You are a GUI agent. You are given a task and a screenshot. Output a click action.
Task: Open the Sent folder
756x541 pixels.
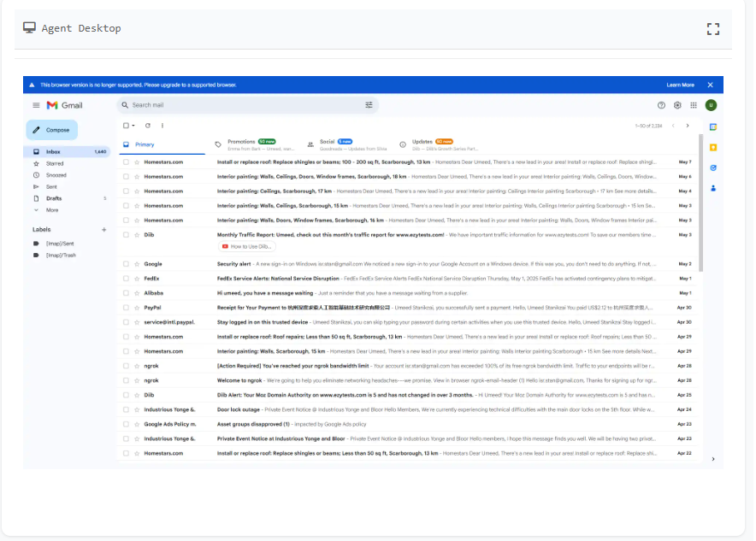[67, 187]
